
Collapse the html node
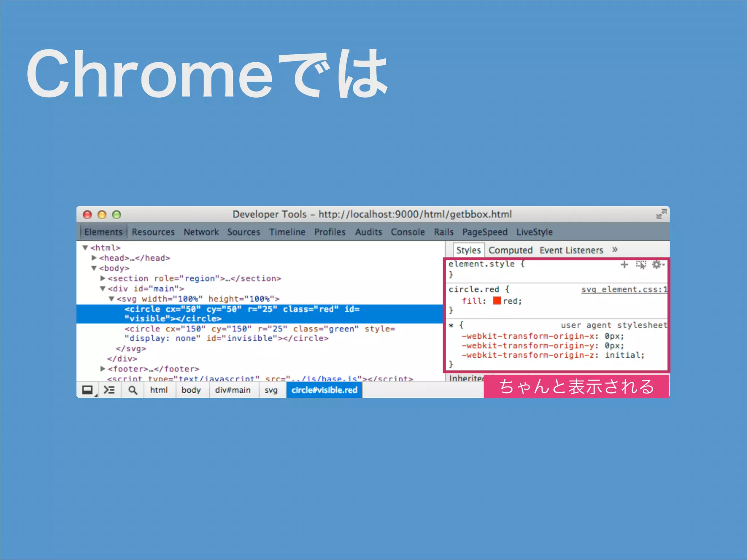(85, 248)
